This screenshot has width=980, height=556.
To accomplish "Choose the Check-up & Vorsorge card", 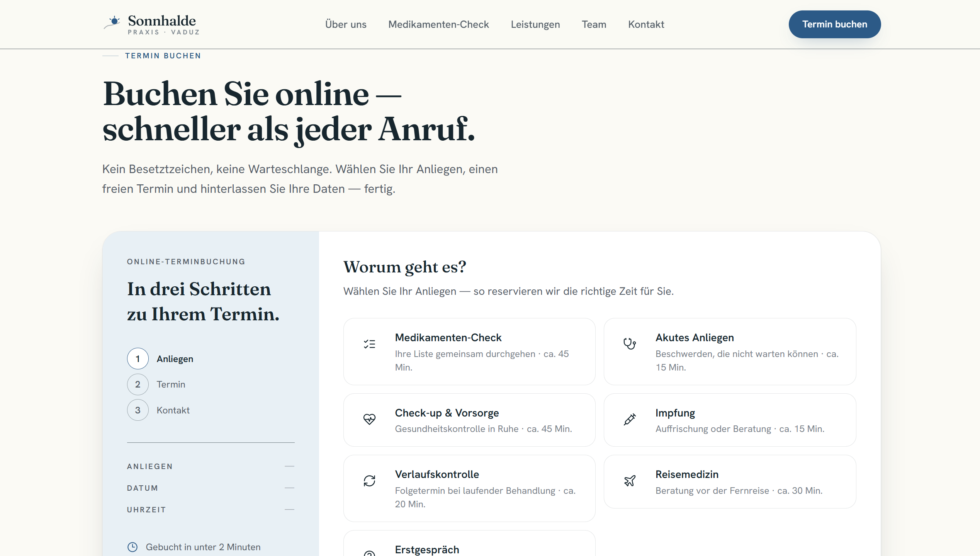I will pyautogui.click(x=469, y=420).
